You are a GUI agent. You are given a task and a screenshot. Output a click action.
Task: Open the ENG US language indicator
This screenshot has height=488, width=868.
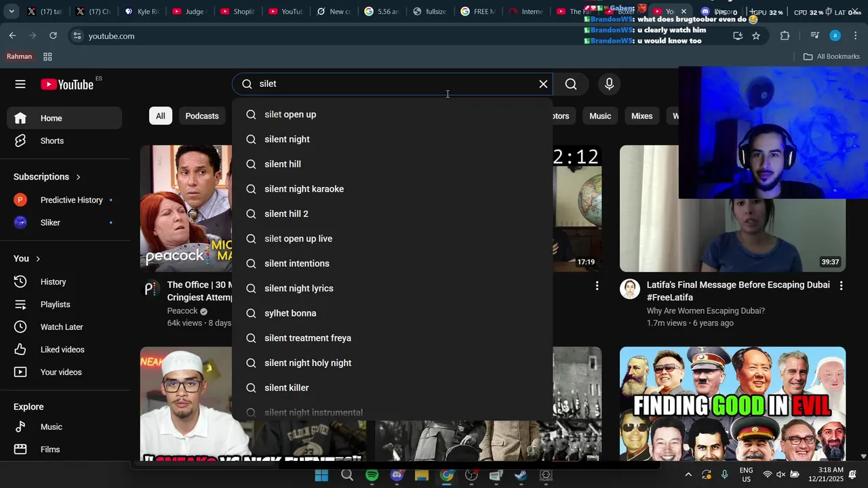(746, 474)
